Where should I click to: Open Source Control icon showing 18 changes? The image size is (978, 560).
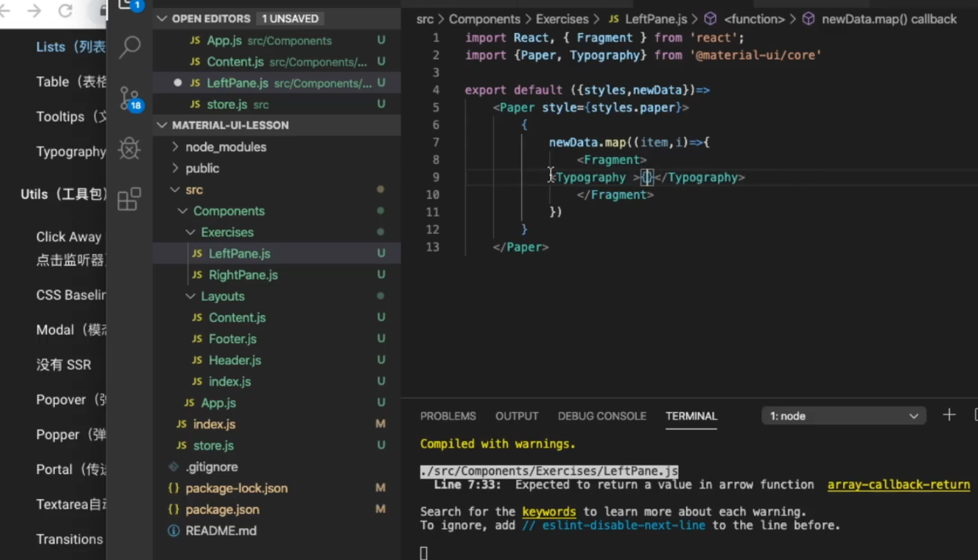129,96
